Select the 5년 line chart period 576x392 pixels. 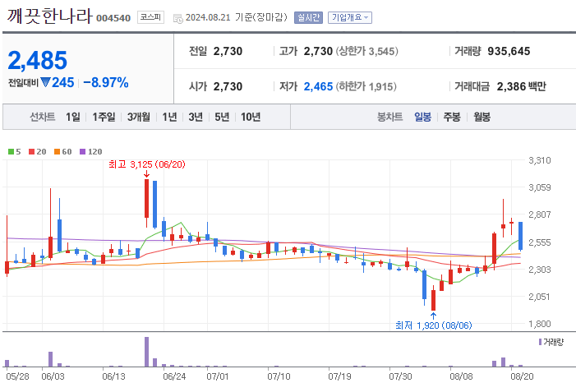pos(222,118)
